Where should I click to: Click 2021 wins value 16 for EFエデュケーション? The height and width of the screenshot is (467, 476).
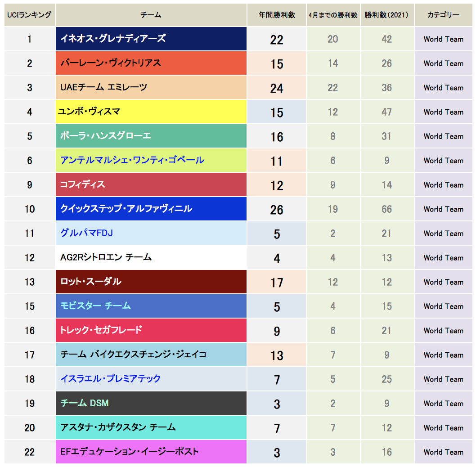pos(387,452)
